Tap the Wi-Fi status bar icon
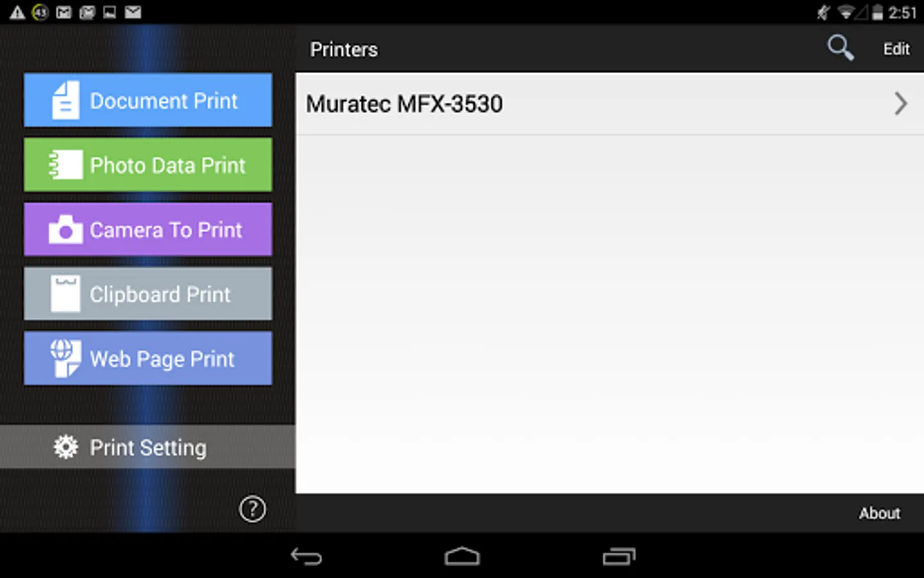924x578 pixels. click(x=846, y=12)
